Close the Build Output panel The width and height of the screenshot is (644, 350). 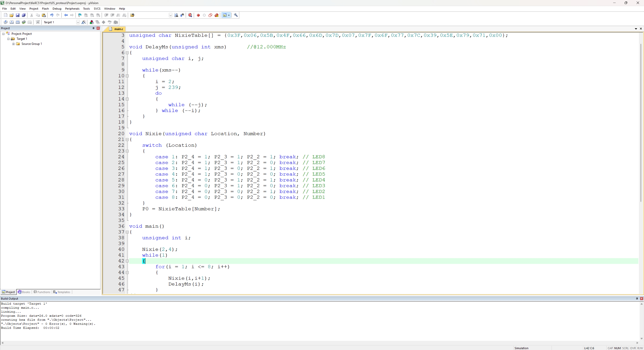(641, 299)
